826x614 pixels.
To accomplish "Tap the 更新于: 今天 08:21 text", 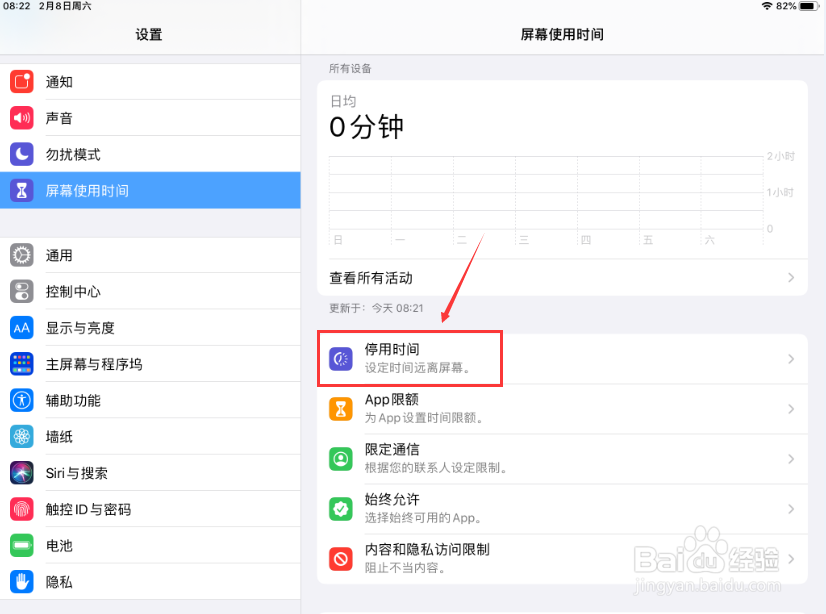I will click(376, 308).
